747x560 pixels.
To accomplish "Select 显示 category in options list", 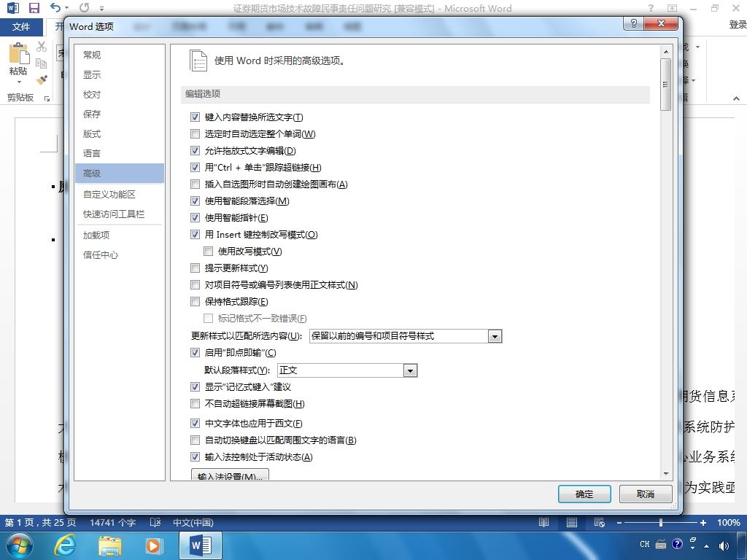I will click(x=120, y=75).
